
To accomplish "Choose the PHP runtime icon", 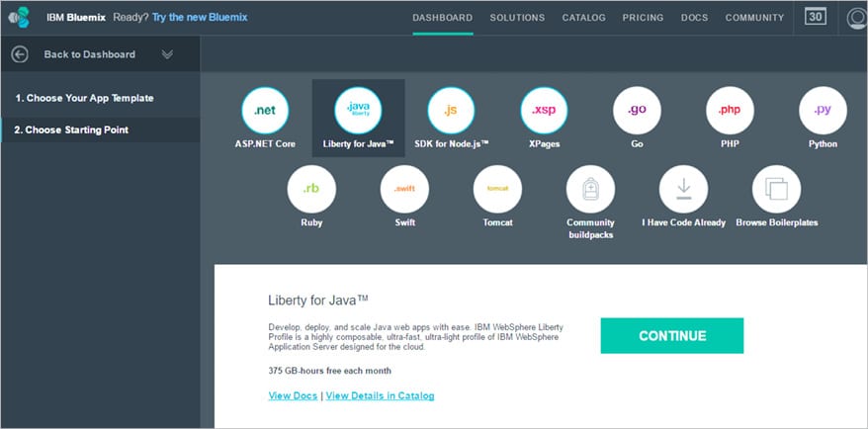I will tap(731, 110).
